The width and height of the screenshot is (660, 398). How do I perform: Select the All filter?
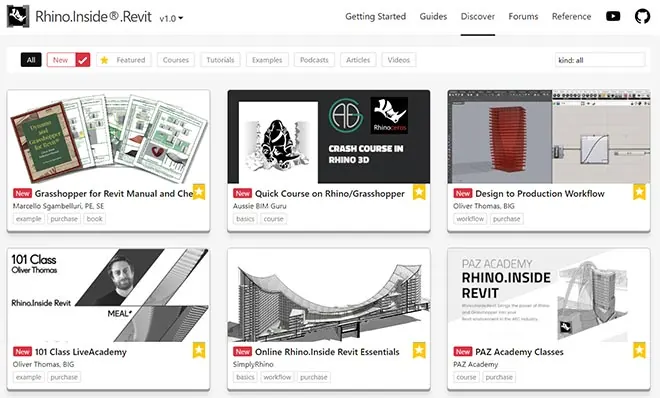[31, 60]
